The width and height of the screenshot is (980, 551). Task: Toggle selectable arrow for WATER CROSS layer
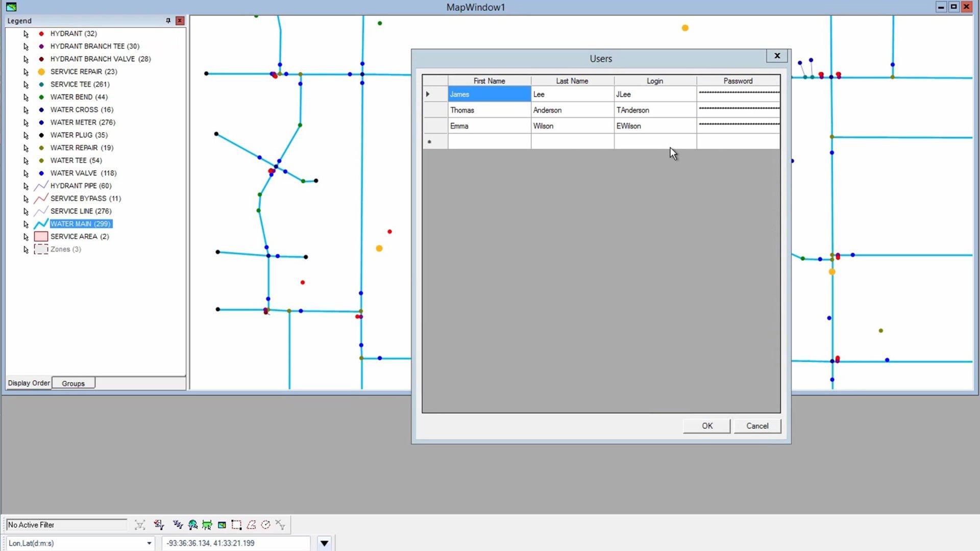(26, 110)
